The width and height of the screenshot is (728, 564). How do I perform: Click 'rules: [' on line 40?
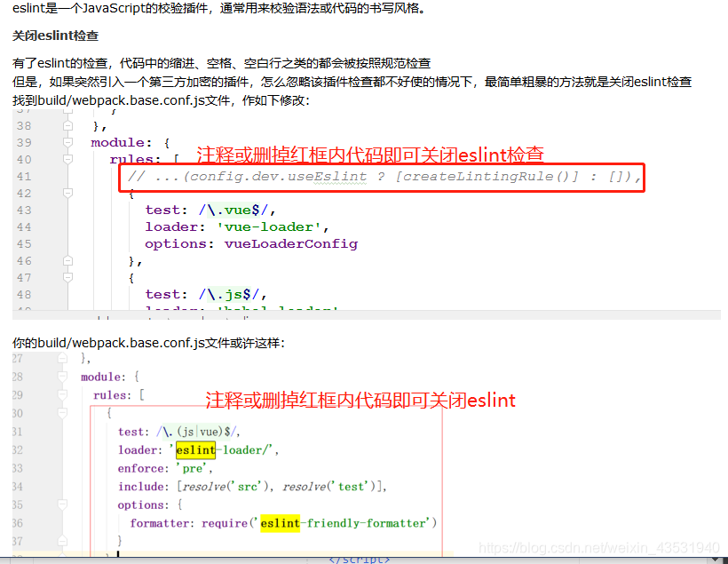click(145, 159)
